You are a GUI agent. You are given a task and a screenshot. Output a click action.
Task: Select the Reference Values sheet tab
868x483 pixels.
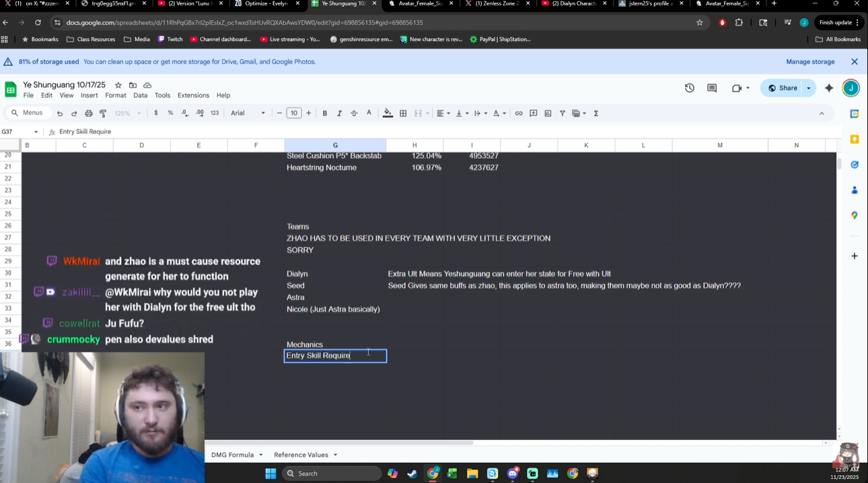(305, 455)
